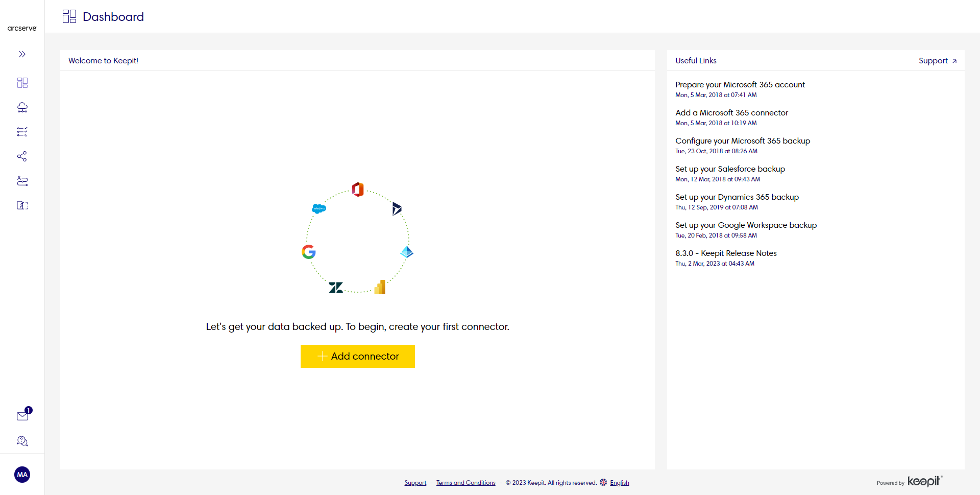
Task: Open Set up your Dynamics 365 backup
Action: coord(737,197)
